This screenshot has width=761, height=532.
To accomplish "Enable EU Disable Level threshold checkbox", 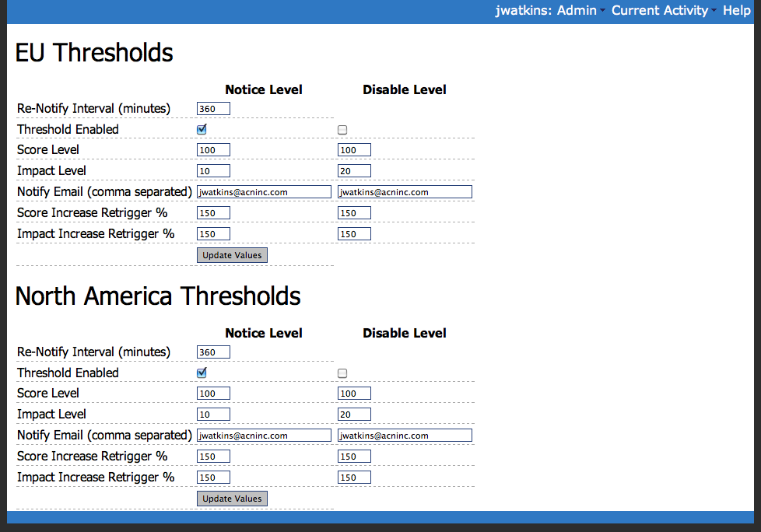I will click(x=342, y=130).
